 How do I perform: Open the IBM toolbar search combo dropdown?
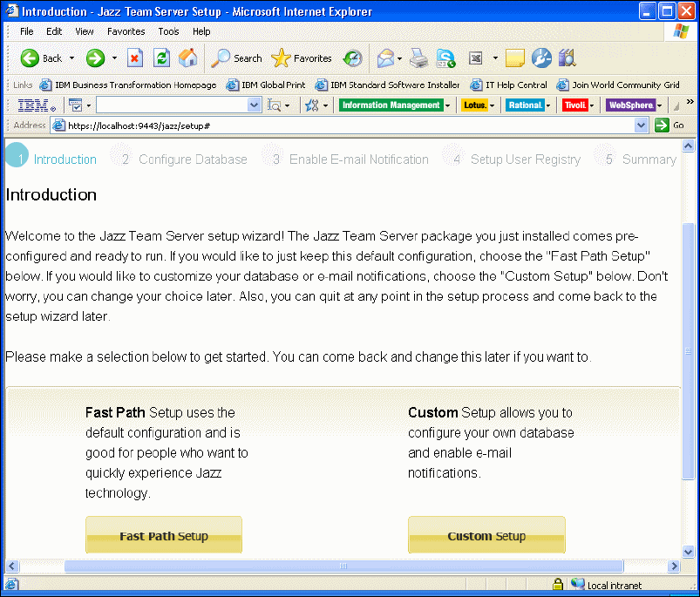(x=254, y=105)
